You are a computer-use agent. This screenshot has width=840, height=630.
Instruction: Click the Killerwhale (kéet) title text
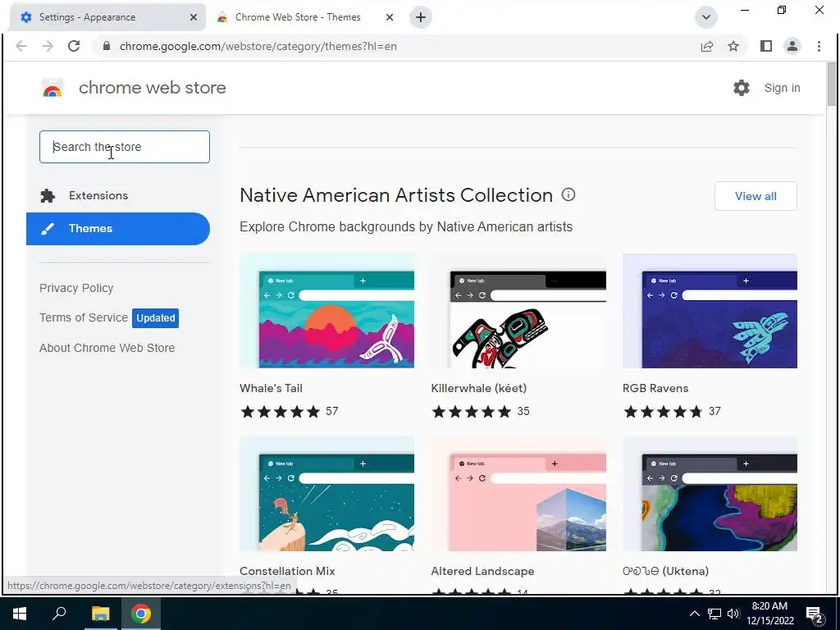(x=479, y=388)
